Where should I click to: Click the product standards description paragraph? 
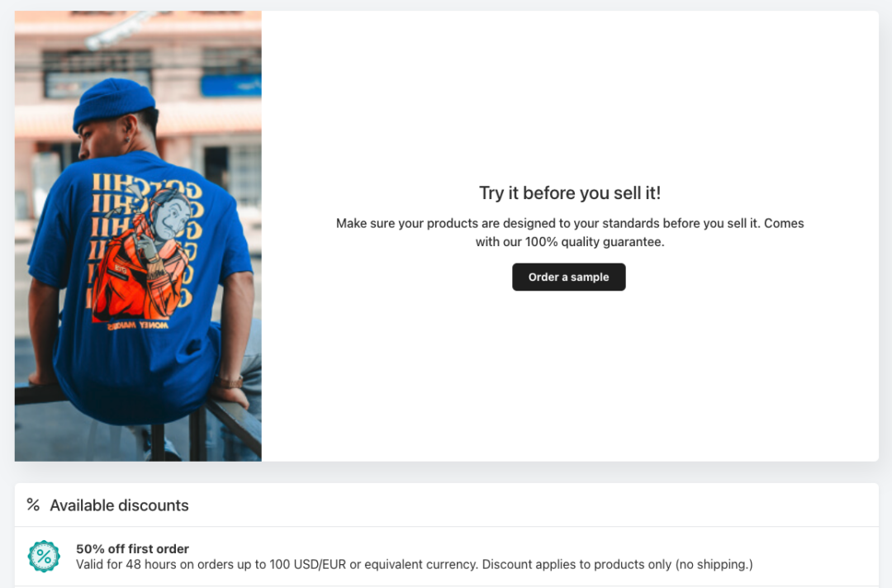(570, 224)
